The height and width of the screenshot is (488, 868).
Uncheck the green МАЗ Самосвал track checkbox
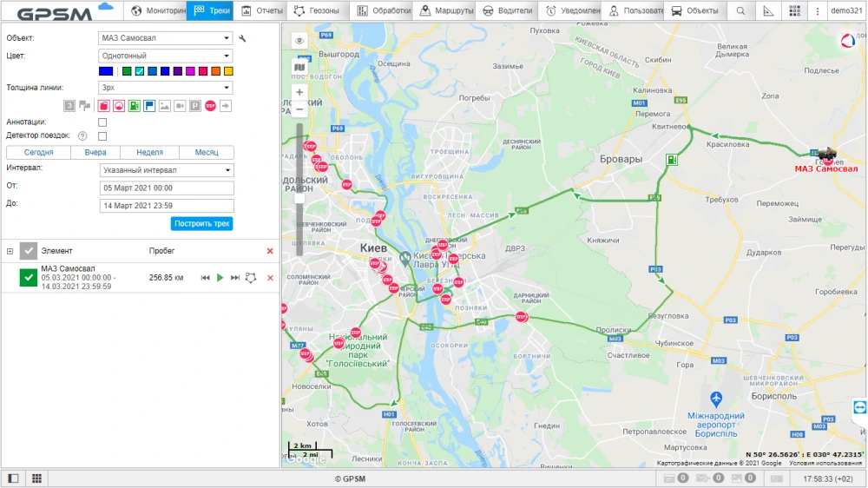point(29,278)
